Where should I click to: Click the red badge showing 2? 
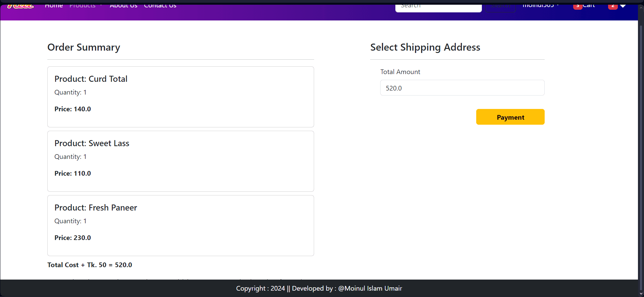(x=613, y=6)
